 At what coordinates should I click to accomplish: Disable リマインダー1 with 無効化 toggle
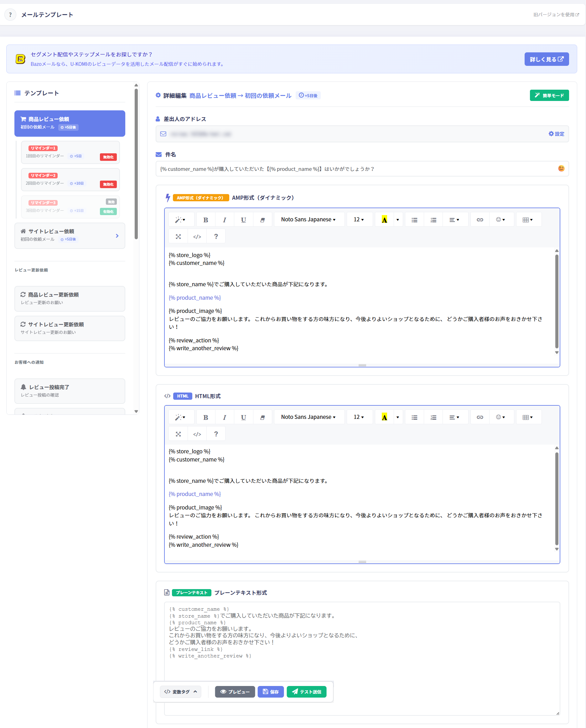point(108,157)
